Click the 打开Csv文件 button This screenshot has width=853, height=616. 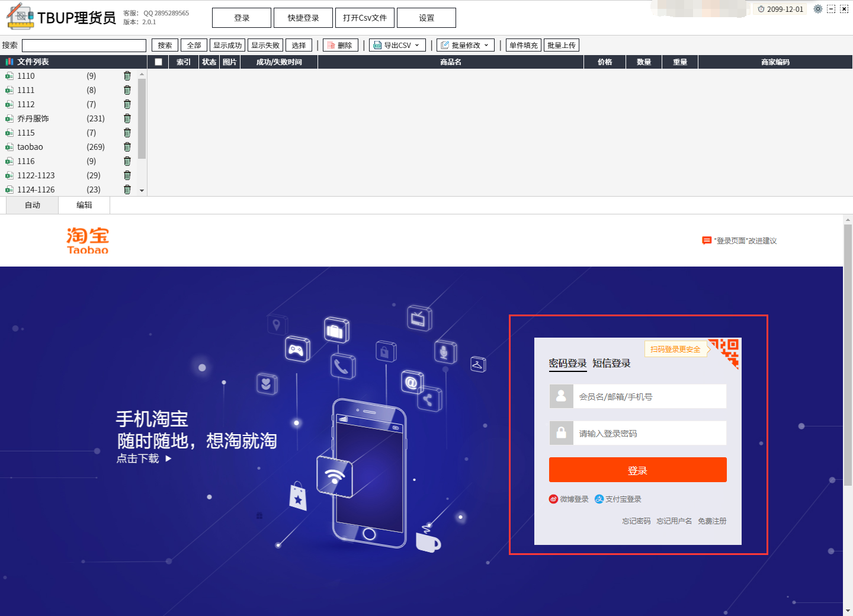[365, 18]
